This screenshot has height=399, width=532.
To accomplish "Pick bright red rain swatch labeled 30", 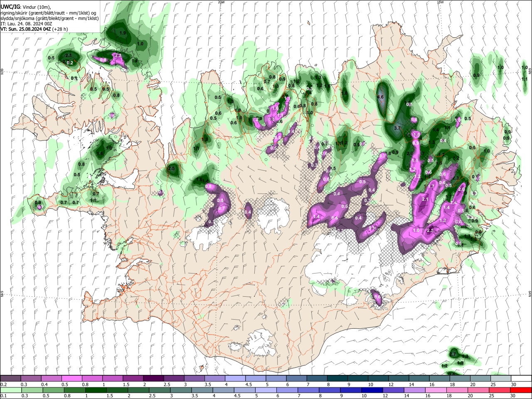I will [520, 390].
